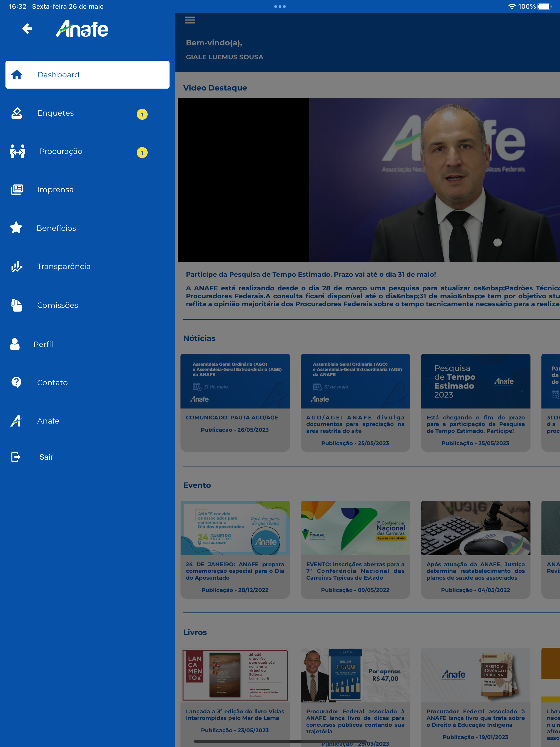This screenshot has width=560, height=747.
Task: Click the 'Nóticias' section heading
Action: 199,338
